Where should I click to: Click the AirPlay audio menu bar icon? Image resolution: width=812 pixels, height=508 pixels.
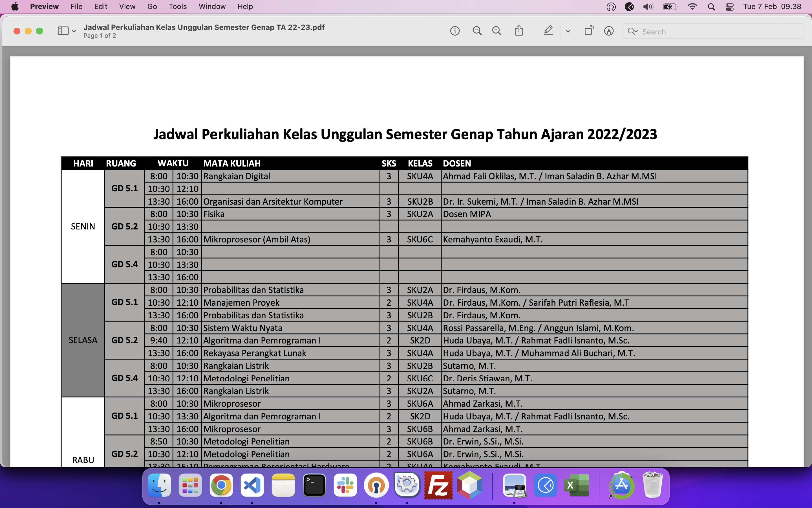611,7
